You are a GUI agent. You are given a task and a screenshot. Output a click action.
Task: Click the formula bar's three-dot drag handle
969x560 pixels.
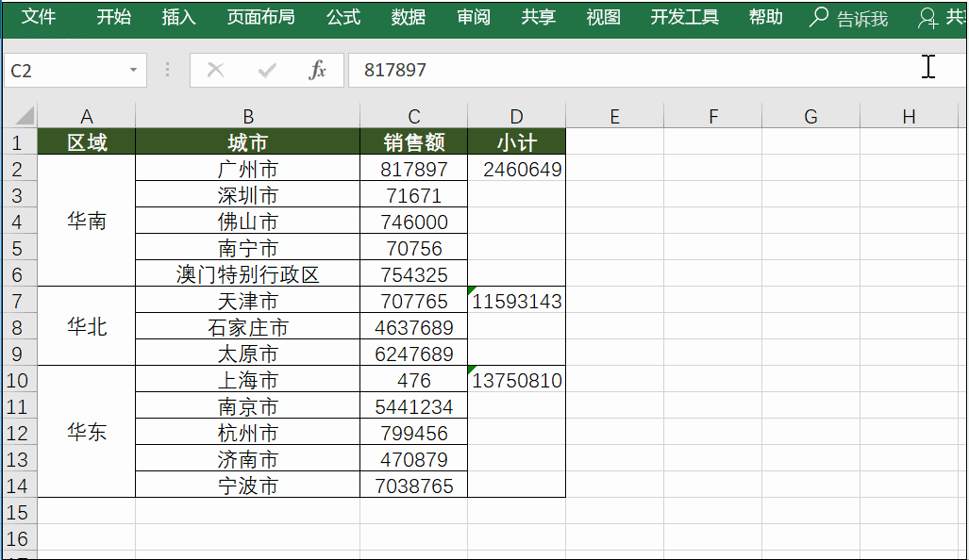pyautogui.click(x=167, y=70)
